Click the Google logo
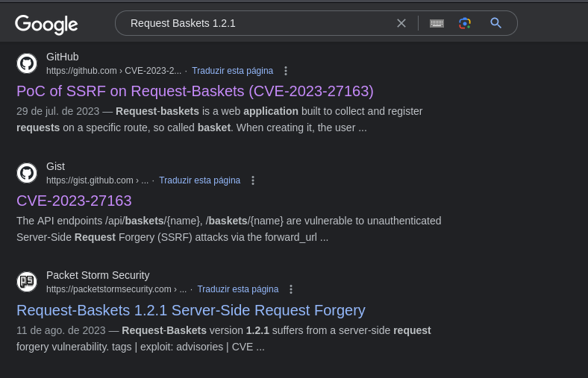Viewport: 588px width, 378px height. pyautogui.click(x=46, y=25)
